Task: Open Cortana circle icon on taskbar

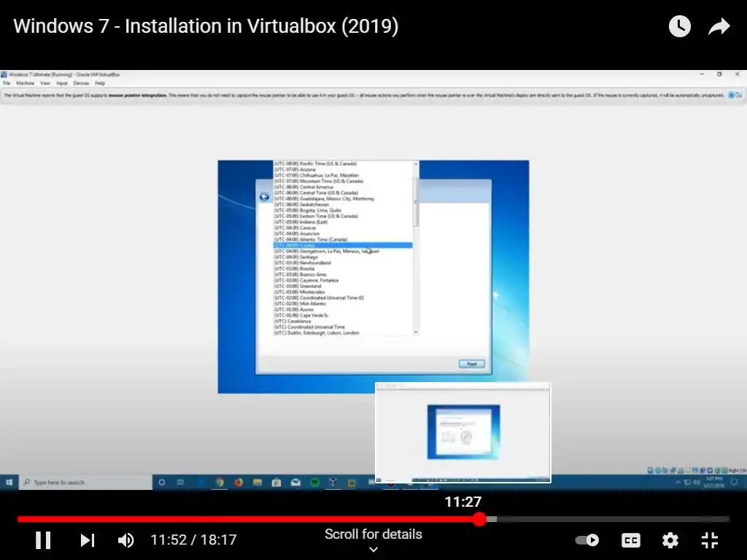Action: click(162, 483)
